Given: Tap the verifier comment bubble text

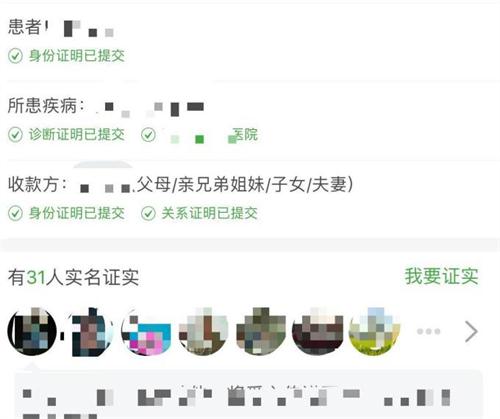Looking at the screenshot, I should coord(248,395).
